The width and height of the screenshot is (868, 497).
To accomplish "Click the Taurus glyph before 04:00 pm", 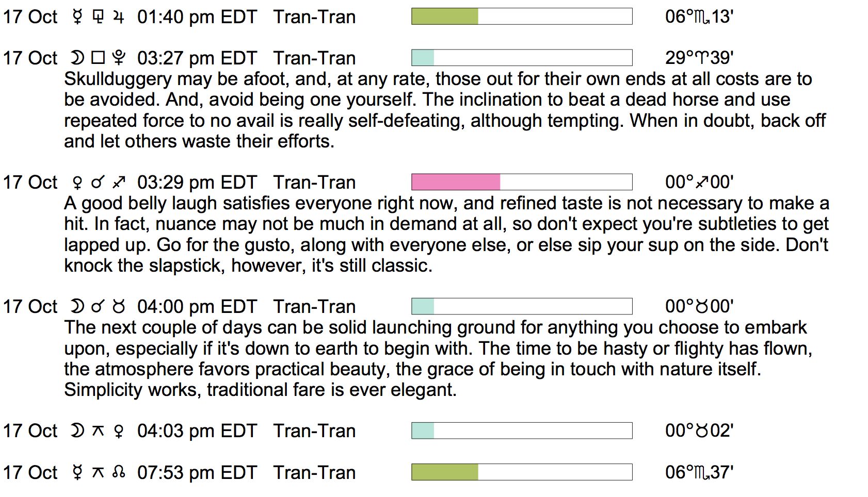I will pyautogui.click(x=119, y=307).
